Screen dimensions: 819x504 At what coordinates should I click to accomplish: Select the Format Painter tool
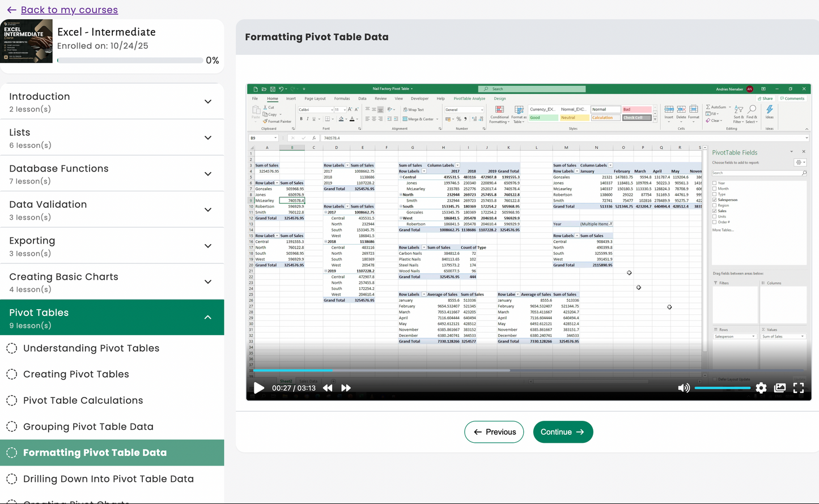(x=277, y=121)
